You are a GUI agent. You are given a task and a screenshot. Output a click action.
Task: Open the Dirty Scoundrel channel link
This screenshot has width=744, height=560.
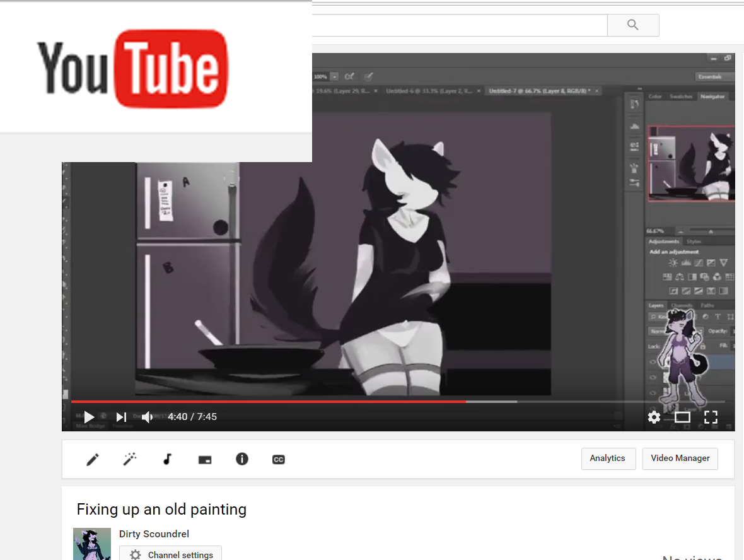(154, 534)
